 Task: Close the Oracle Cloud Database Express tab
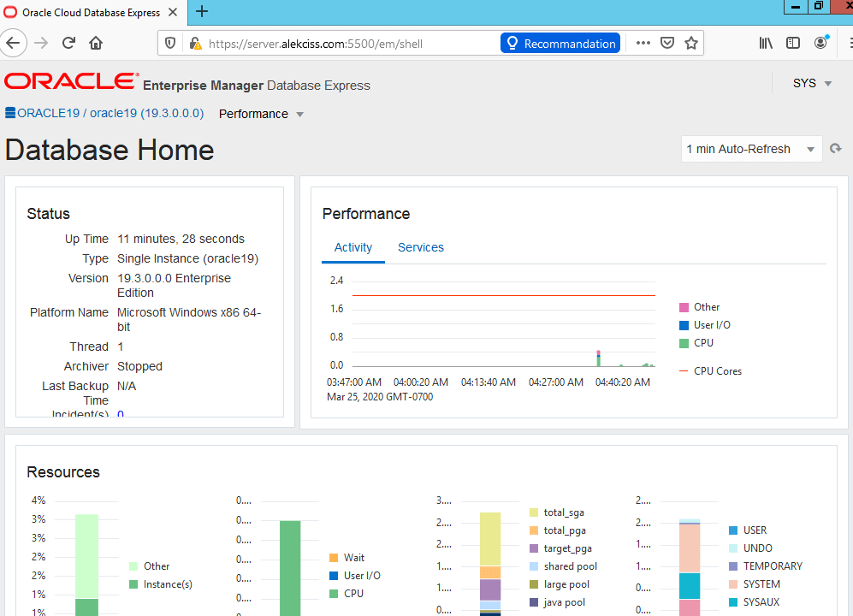[173, 12]
